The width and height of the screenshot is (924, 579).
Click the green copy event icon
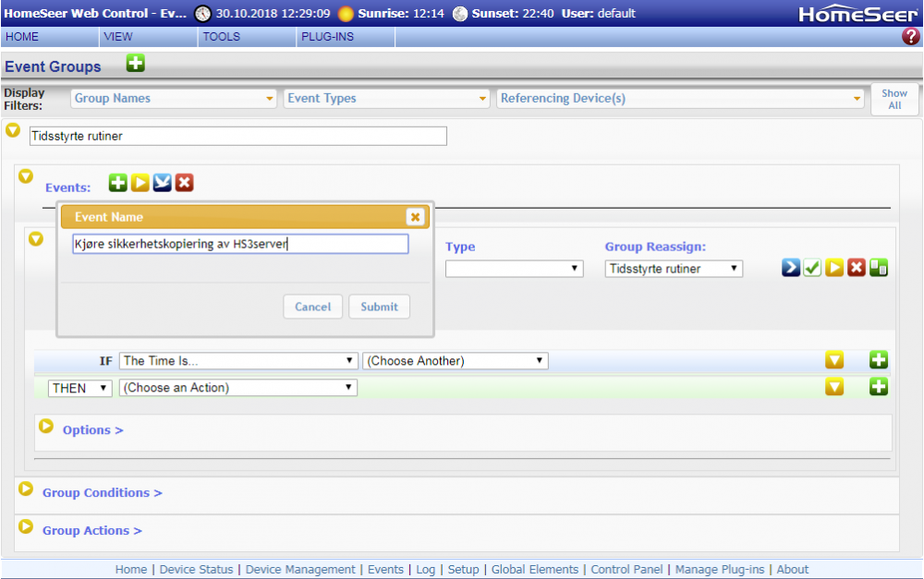(879, 268)
